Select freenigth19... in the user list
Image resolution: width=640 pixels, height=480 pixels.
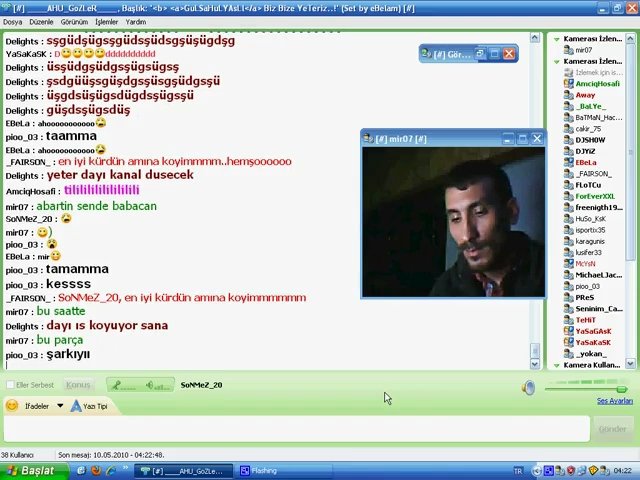point(599,207)
